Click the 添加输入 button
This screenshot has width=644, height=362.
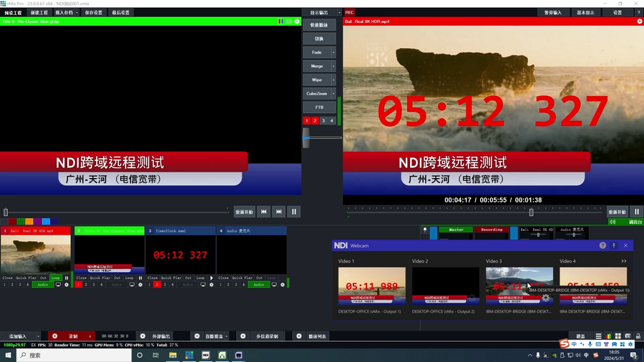[18, 336]
